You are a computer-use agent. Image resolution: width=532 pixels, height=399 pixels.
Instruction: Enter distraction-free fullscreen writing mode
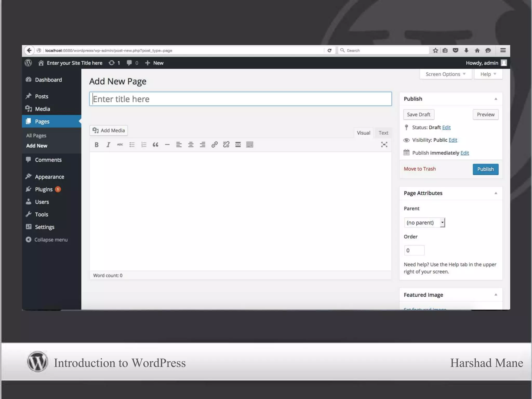point(384,145)
